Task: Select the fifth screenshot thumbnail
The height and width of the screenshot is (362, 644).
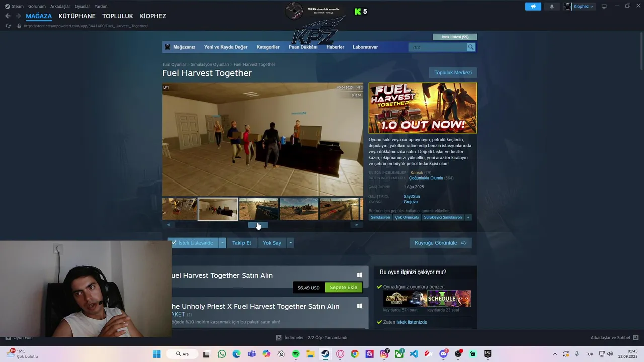Action: coord(339,209)
